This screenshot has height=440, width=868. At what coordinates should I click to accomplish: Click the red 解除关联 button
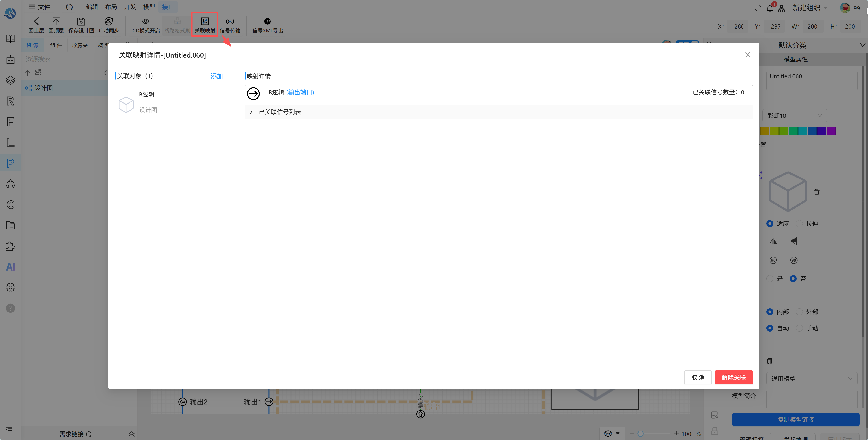(733, 377)
